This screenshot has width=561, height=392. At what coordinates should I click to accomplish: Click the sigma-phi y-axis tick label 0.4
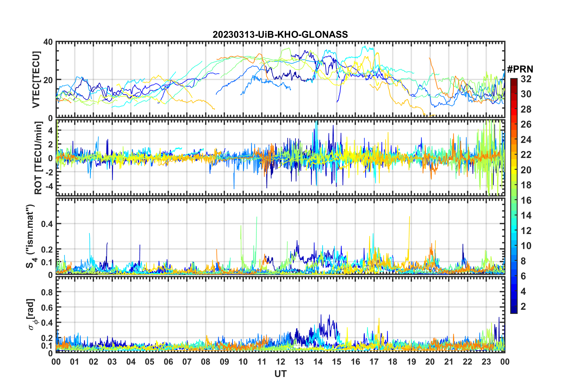tap(47, 323)
